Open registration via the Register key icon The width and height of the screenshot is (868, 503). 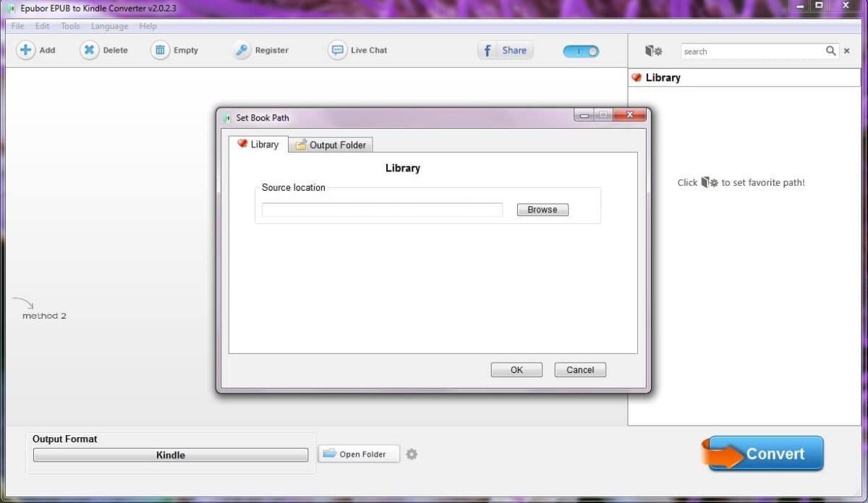(x=240, y=50)
